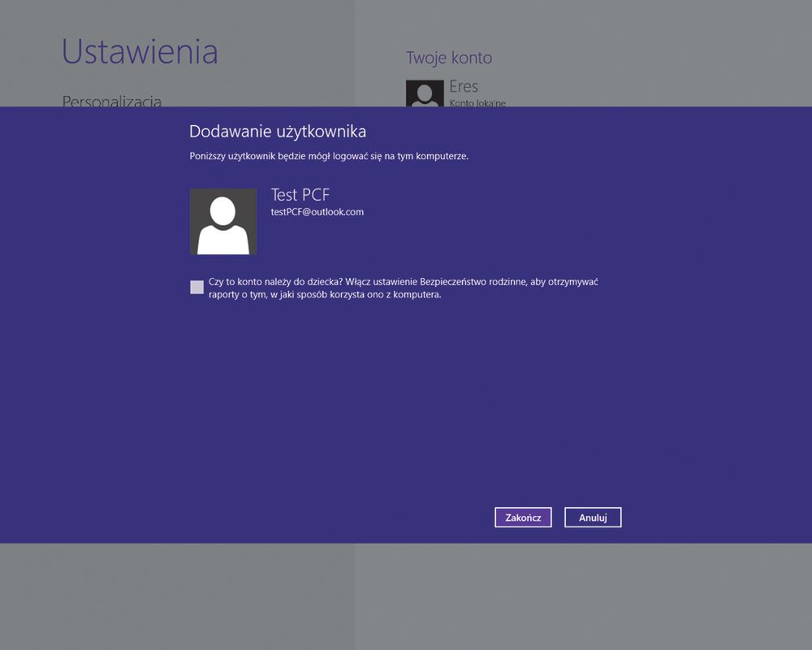Click the Test PCF user name
The image size is (812, 650).
click(x=300, y=195)
